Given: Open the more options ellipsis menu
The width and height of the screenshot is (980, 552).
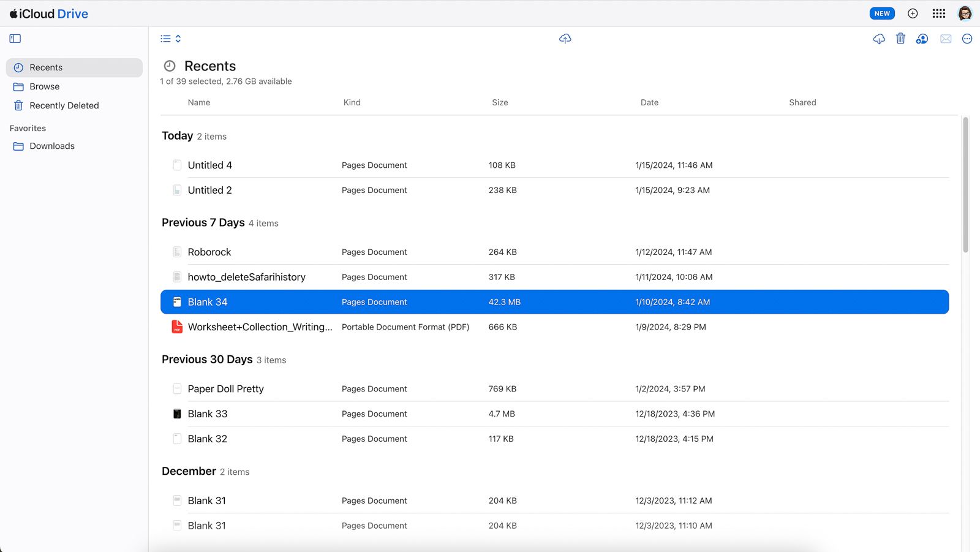Looking at the screenshot, I should tap(967, 39).
